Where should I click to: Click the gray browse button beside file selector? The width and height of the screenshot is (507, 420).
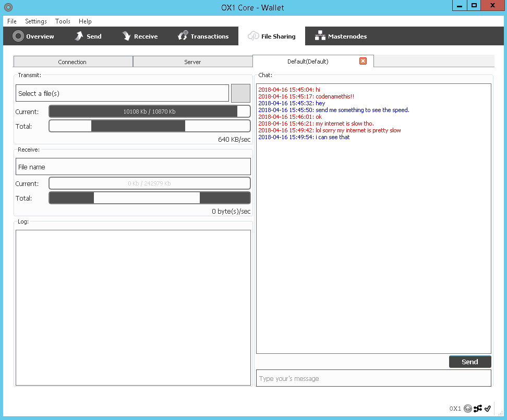240,93
